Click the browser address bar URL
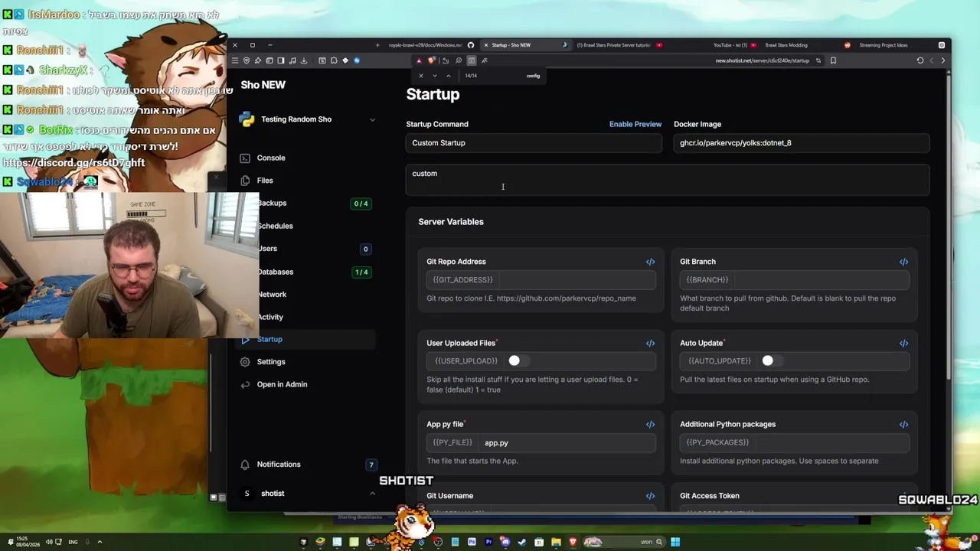Viewport: 980px width, 551px height. (762, 60)
